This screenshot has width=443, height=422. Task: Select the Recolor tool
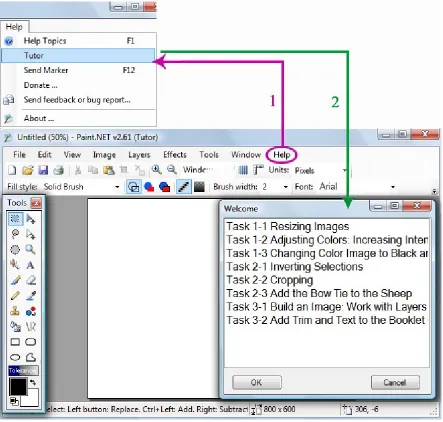click(x=31, y=311)
